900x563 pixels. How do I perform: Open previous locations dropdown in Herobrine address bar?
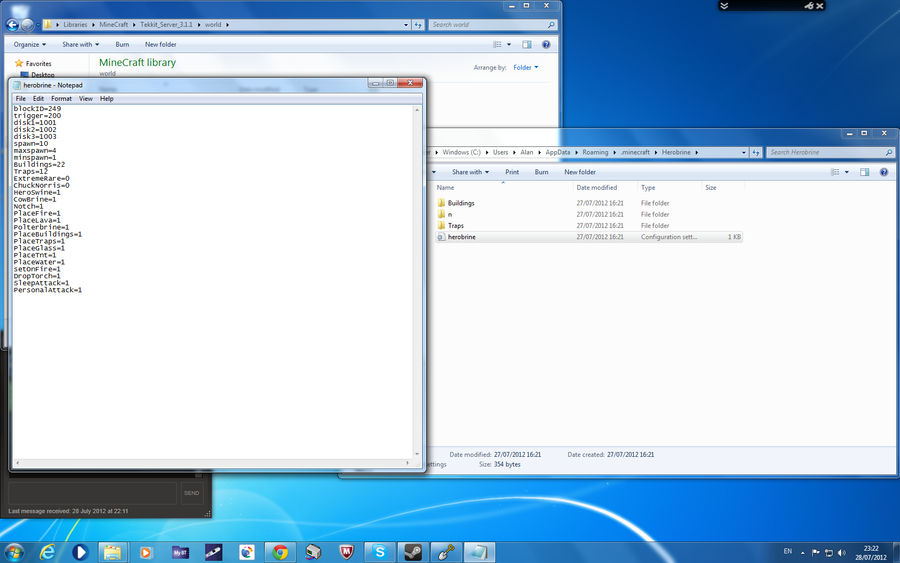point(743,153)
